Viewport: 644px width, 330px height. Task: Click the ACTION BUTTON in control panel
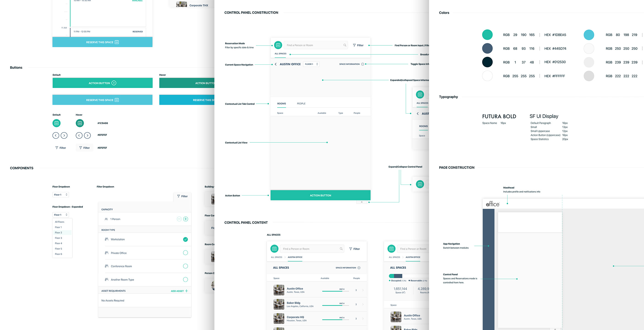321,195
